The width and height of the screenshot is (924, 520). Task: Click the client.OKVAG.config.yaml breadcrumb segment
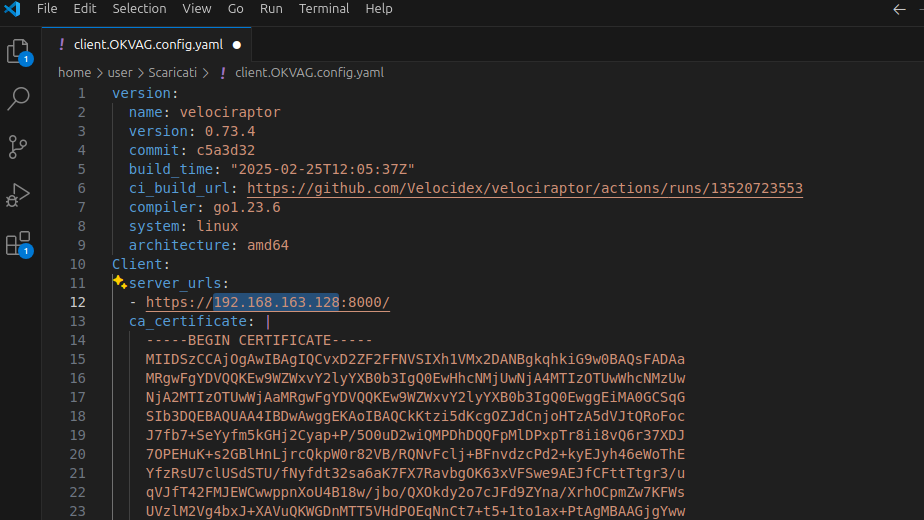pos(309,73)
